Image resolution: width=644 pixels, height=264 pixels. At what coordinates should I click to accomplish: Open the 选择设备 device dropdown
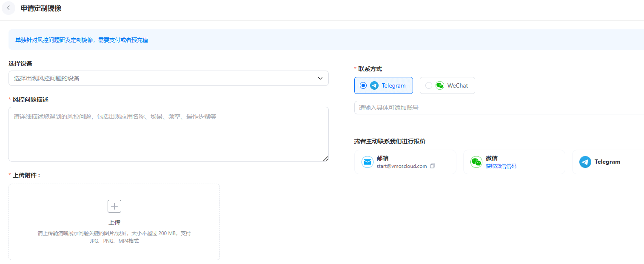[x=168, y=78]
